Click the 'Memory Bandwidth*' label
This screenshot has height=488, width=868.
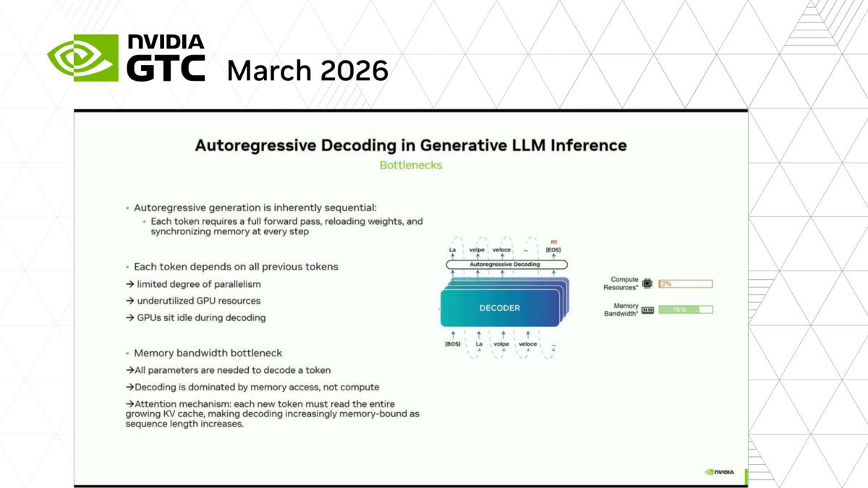click(x=621, y=309)
